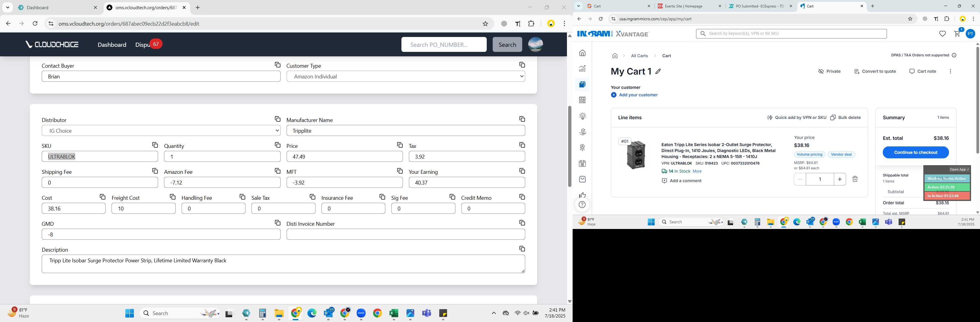
Task: Click the Volume pricing tag
Action: point(809,155)
